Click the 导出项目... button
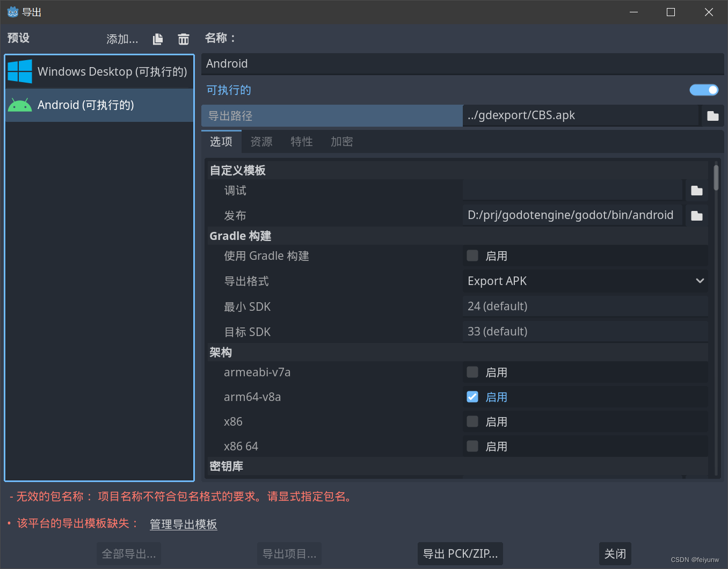728x569 pixels. (x=289, y=553)
